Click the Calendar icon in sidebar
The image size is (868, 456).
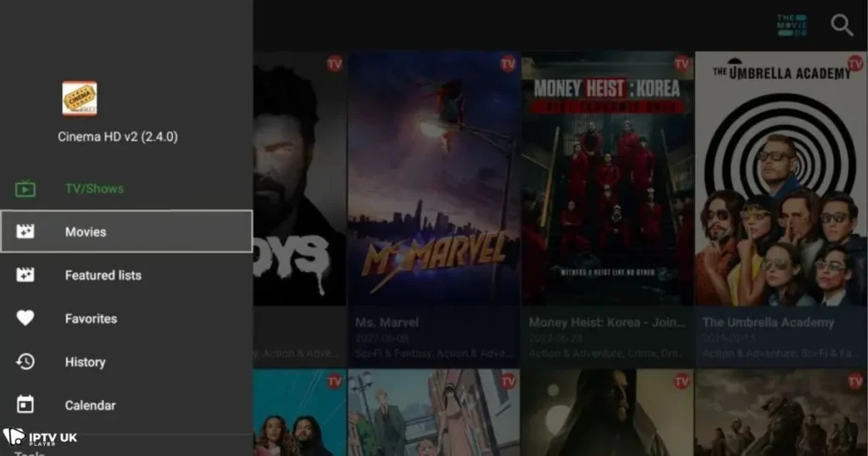[25, 404]
